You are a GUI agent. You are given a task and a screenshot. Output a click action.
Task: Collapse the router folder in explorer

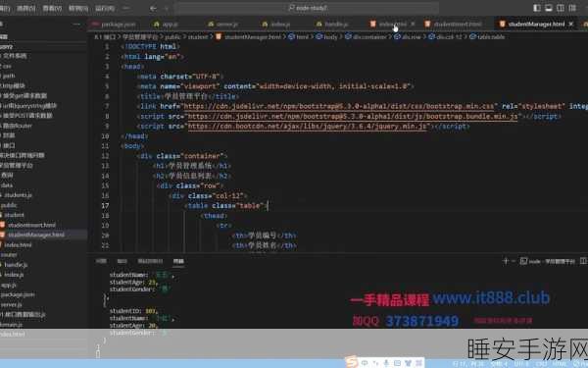point(9,254)
